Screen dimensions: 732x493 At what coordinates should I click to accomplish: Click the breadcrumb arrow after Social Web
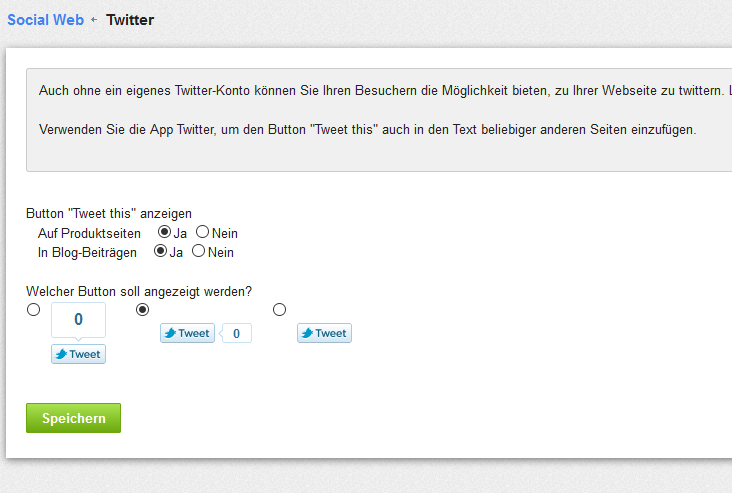[95, 20]
